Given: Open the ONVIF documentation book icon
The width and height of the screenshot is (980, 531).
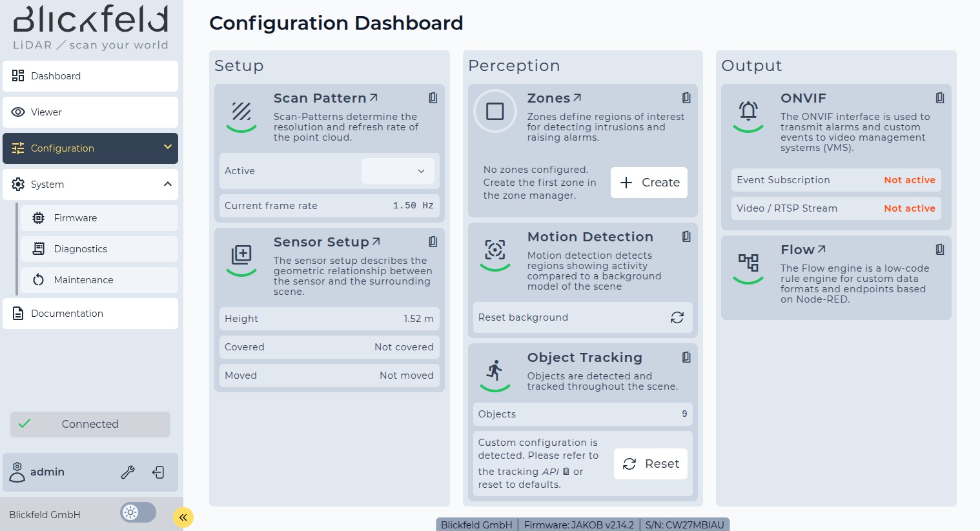Looking at the screenshot, I should click(x=940, y=97).
